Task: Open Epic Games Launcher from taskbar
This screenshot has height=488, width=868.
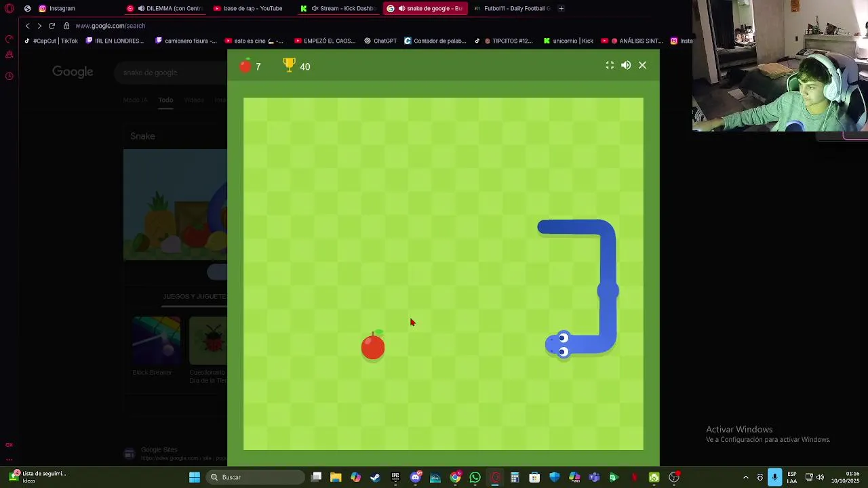Action: click(x=395, y=477)
